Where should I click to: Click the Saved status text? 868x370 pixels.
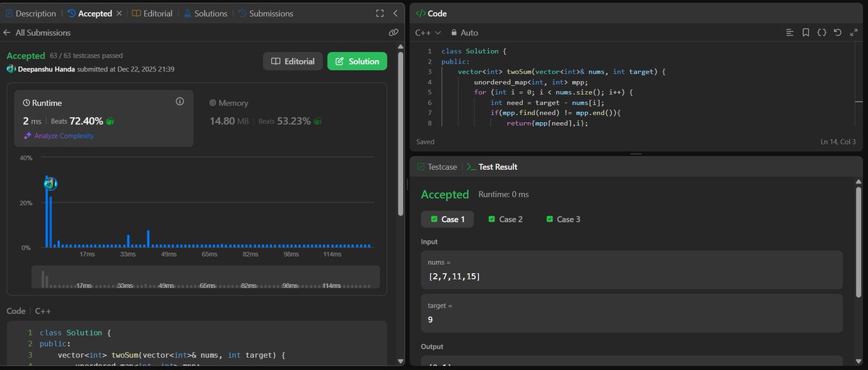(x=426, y=142)
